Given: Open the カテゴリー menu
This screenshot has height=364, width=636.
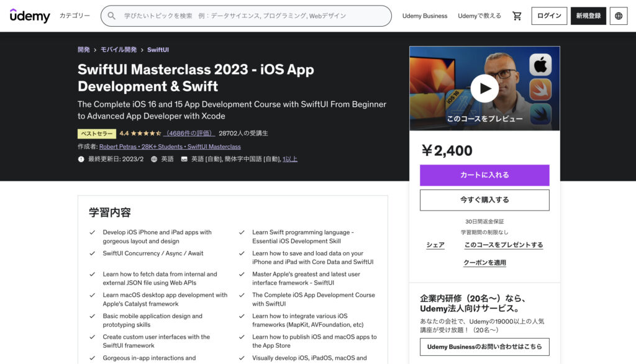Looking at the screenshot, I should click(x=75, y=16).
